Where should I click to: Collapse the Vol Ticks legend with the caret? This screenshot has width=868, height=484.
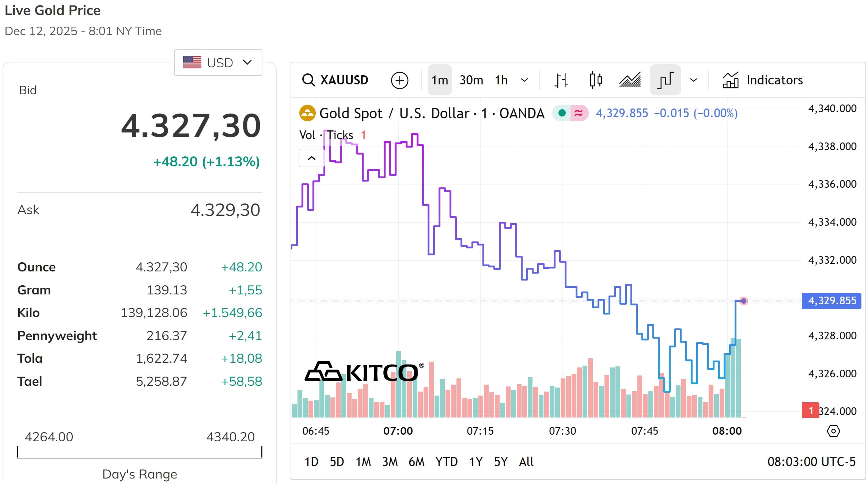(311, 158)
